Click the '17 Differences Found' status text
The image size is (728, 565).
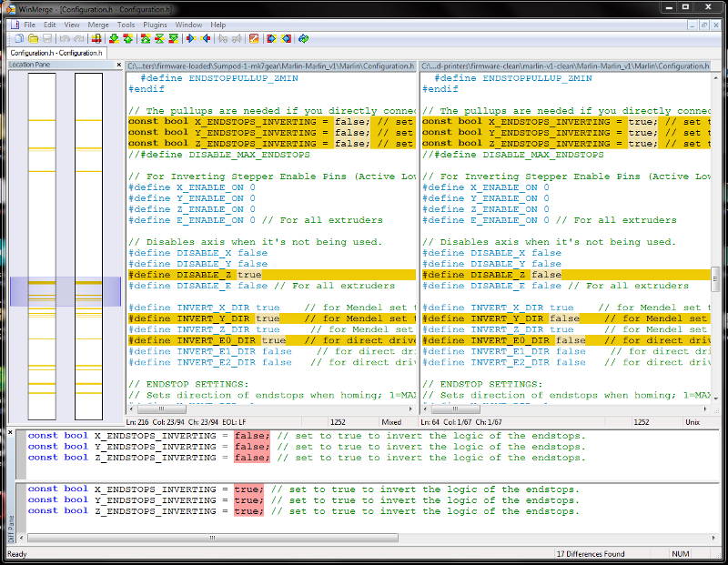(x=591, y=554)
